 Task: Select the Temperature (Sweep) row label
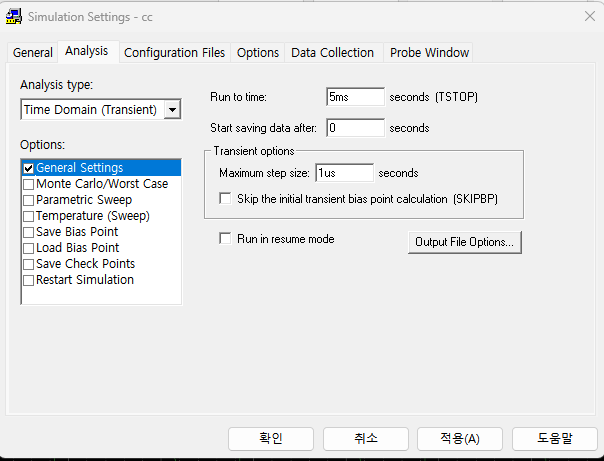pyautogui.click(x=93, y=216)
